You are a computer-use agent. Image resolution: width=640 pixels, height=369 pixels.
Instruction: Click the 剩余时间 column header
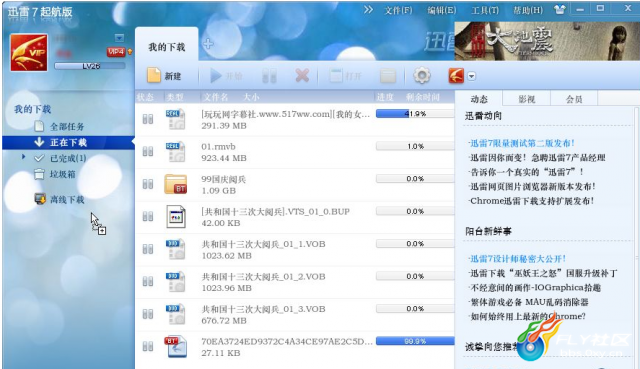423,98
